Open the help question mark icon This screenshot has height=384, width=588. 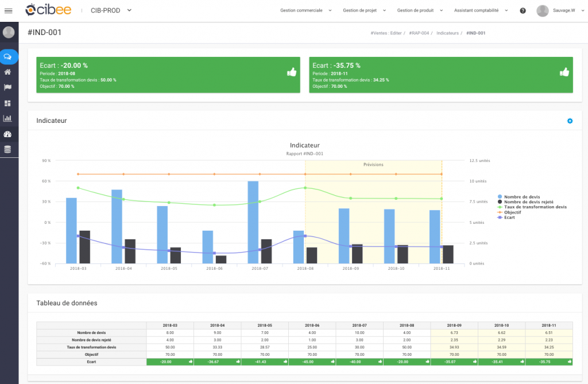click(x=523, y=10)
